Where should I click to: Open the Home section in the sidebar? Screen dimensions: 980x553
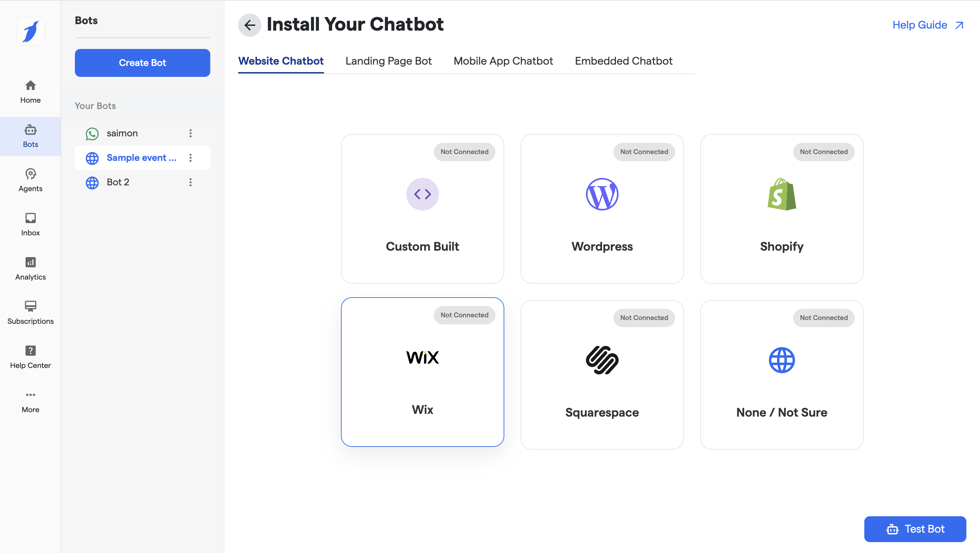pyautogui.click(x=30, y=92)
